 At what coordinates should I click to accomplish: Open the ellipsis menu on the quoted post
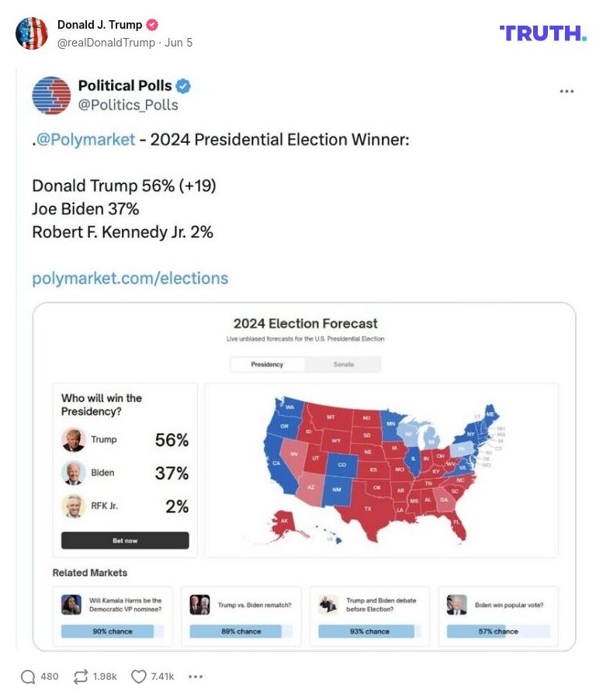567,91
